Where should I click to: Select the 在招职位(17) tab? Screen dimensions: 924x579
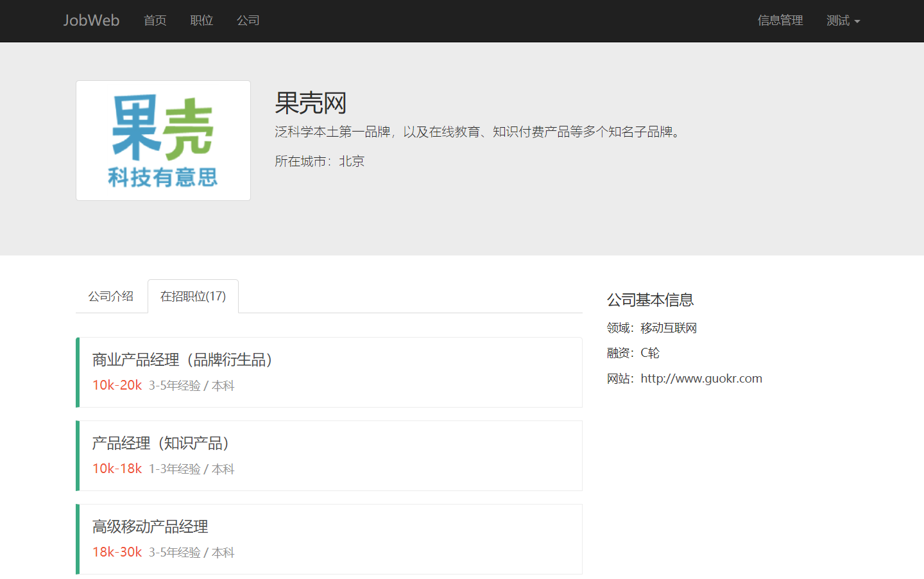pyautogui.click(x=193, y=296)
